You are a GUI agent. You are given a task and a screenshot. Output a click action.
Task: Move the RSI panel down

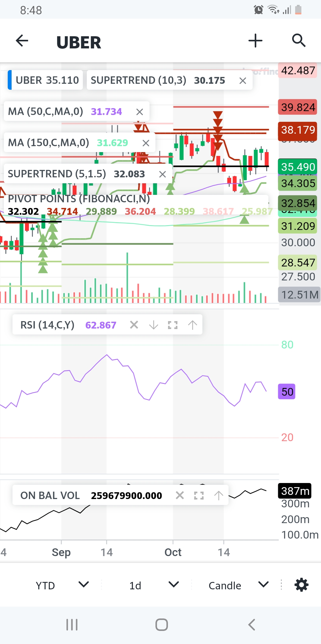click(154, 325)
